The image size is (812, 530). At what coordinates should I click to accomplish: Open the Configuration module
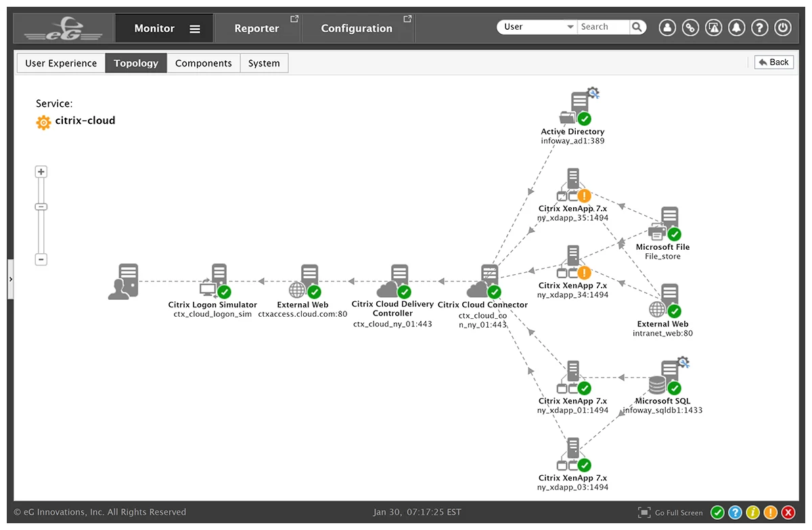(x=357, y=28)
